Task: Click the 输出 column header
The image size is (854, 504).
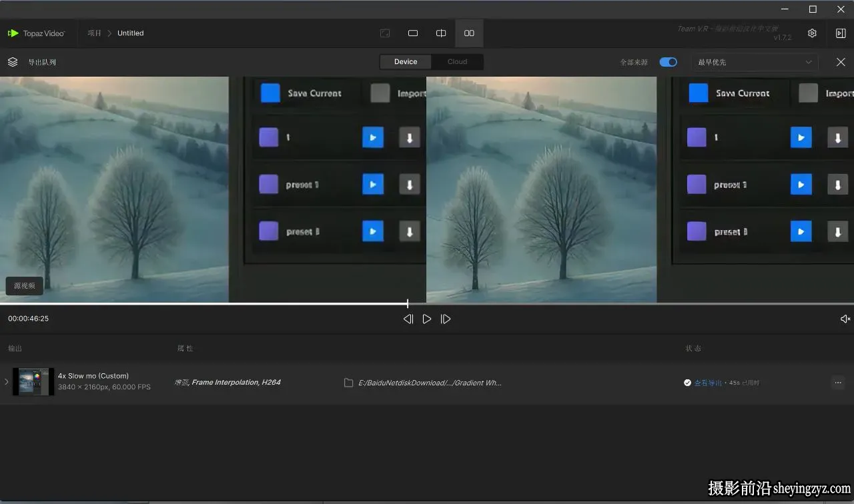Action: (15, 348)
